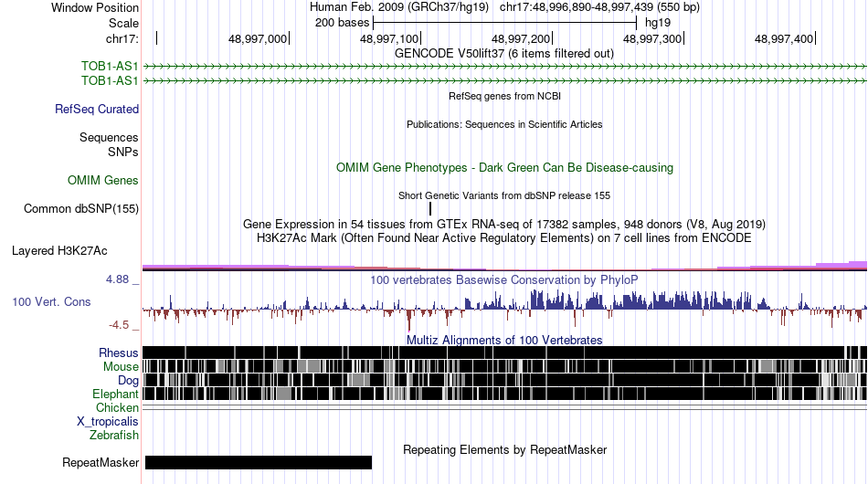The height and width of the screenshot is (484, 868).
Task: Click the 4.88 conservation maximum value
Action: tap(117, 279)
